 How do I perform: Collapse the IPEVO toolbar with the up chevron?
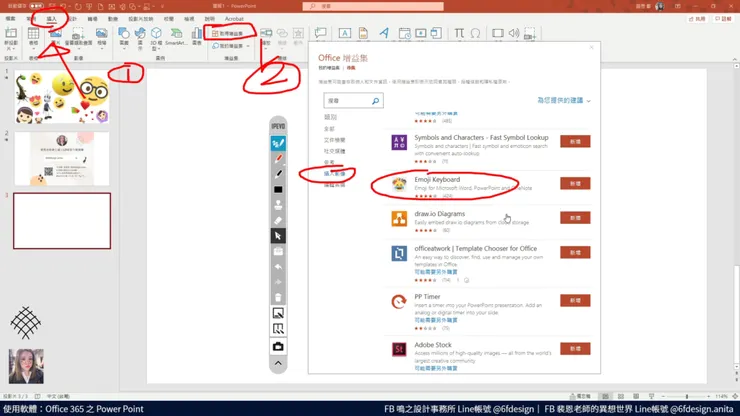pos(278,363)
